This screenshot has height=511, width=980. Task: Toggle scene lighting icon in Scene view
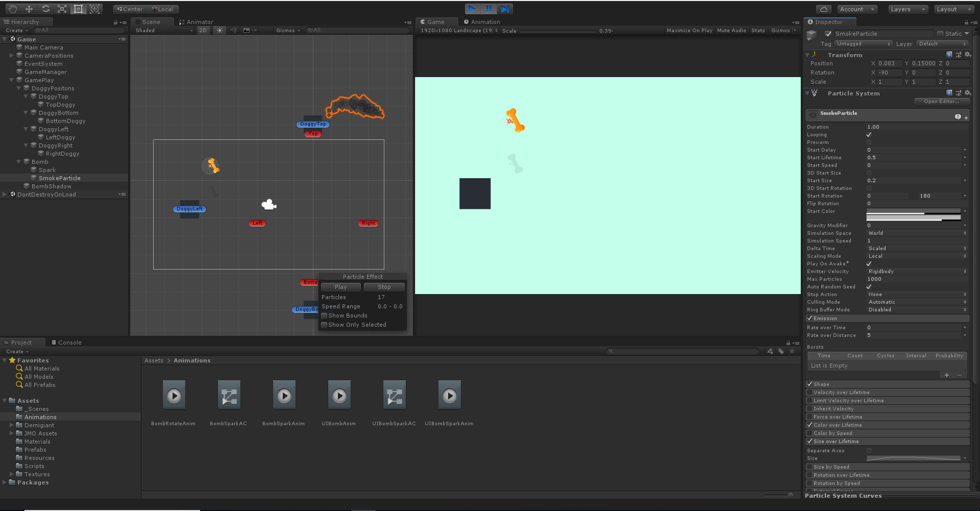pos(219,30)
